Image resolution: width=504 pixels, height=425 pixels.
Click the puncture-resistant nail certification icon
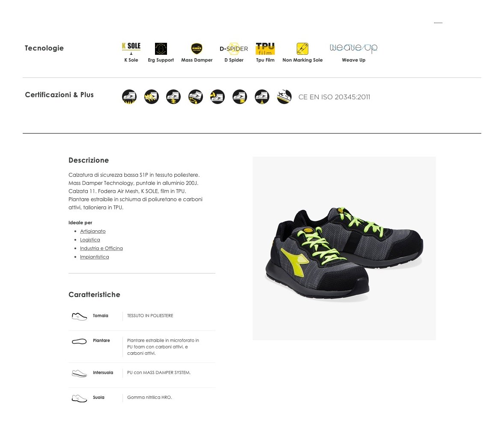click(x=262, y=97)
